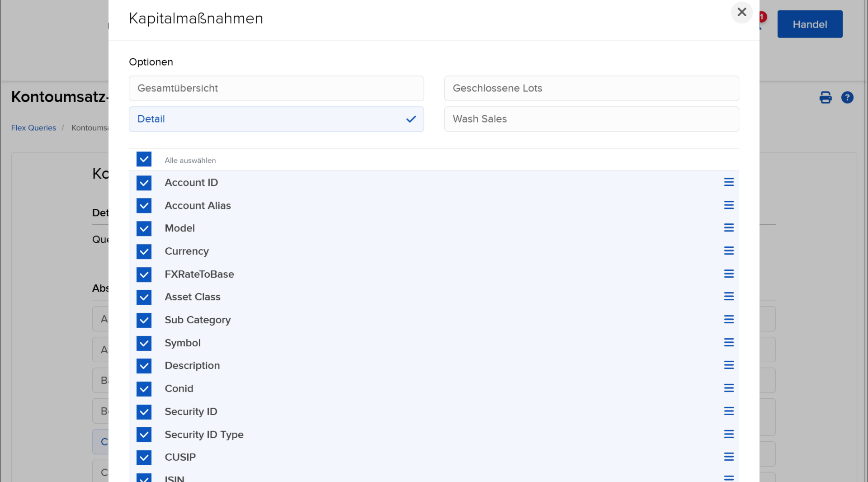This screenshot has height=482, width=868.
Task: Click the reorder handle for Account ID
Action: point(728,182)
